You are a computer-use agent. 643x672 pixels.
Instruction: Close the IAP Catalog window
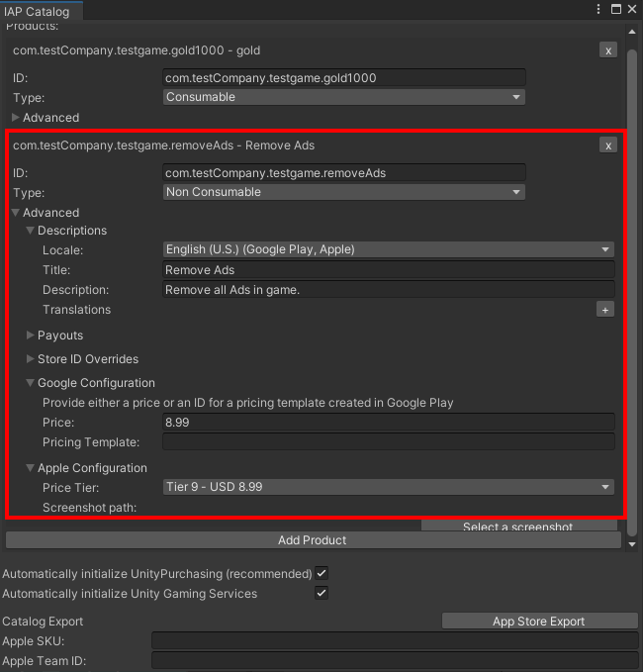click(632, 9)
